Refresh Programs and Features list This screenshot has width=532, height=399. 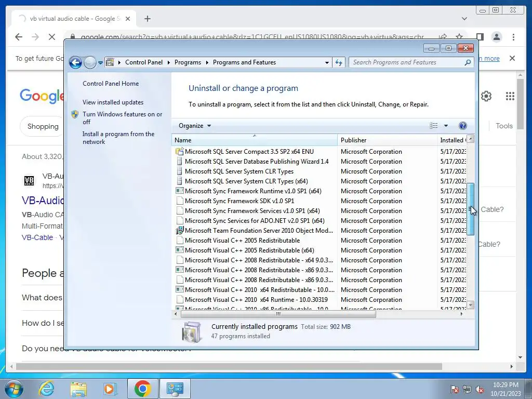click(339, 62)
